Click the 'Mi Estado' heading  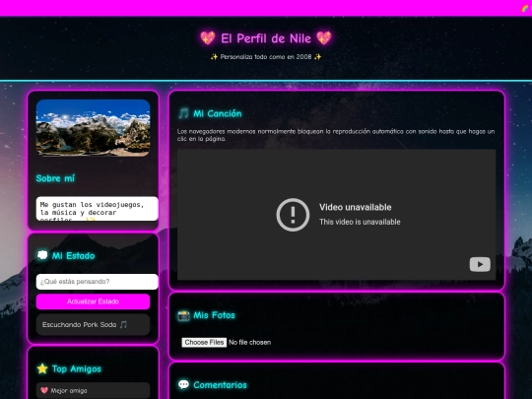pos(73,255)
